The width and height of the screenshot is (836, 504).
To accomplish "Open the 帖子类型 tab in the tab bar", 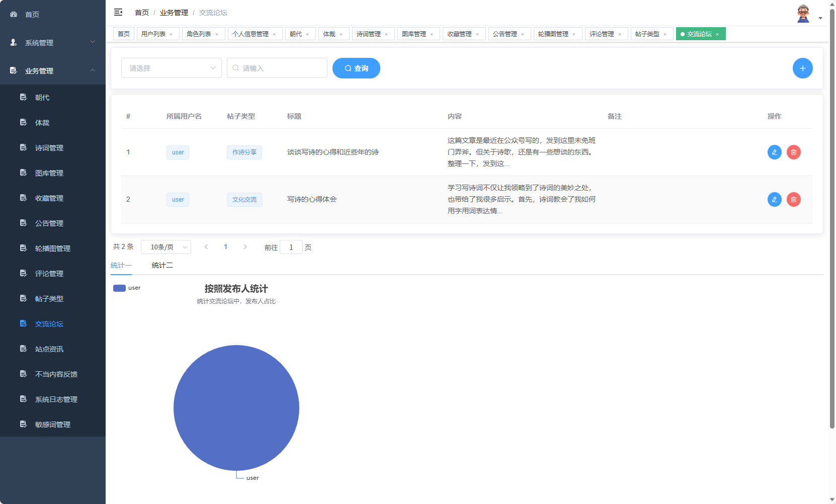I will [x=648, y=34].
